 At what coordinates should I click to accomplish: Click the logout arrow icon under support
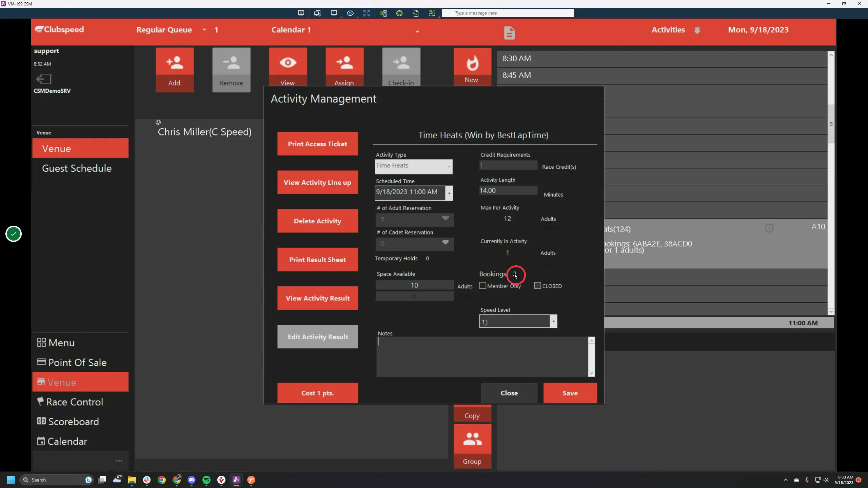[x=44, y=79]
